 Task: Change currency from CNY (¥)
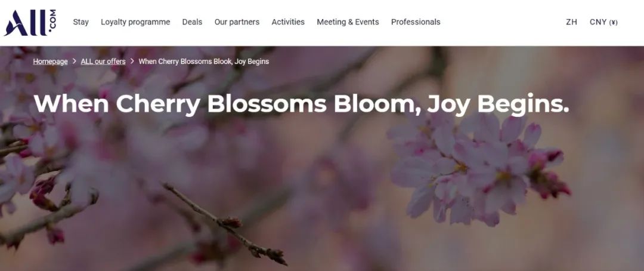[603, 22]
